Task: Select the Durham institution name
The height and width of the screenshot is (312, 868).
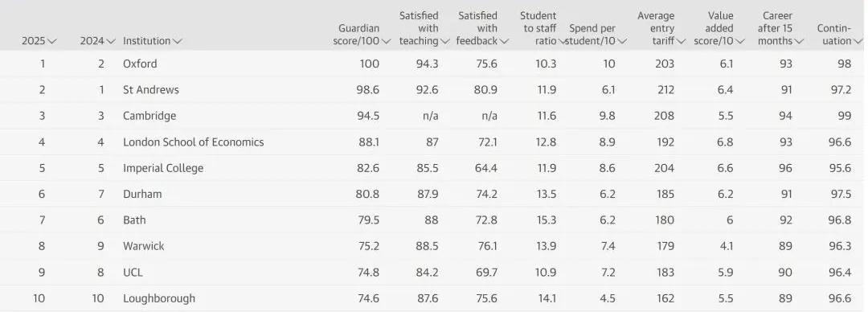Action: pyautogui.click(x=142, y=194)
